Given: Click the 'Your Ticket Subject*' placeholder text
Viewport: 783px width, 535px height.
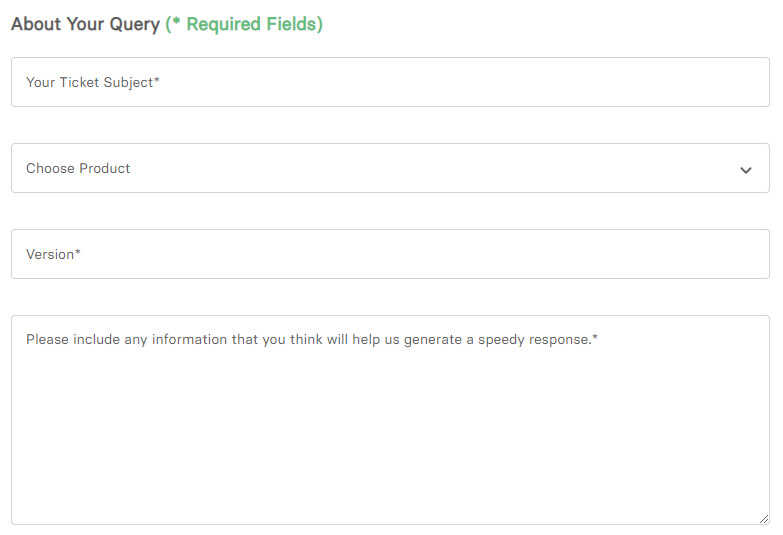Looking at the screenshot, I should coord(93,82).
